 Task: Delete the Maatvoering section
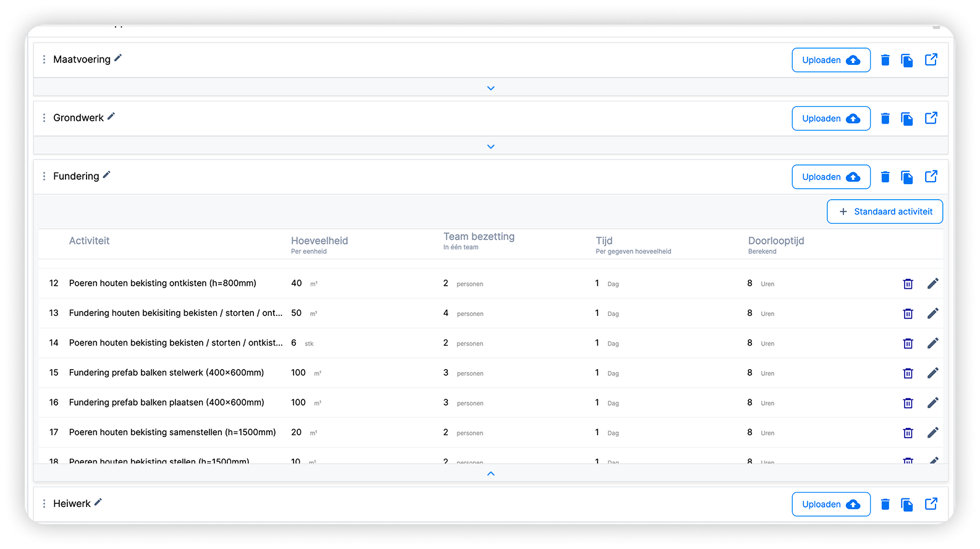[x=885, y=60]
